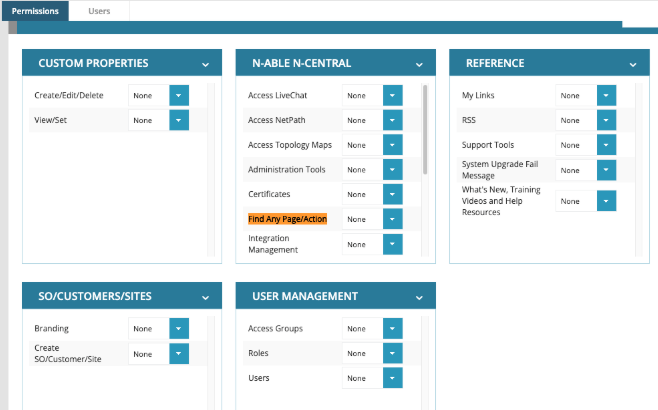The height and width of the screenshot is (410, 658).
Task: Open the Administration Tools dropdown arrow
Action: click(392, 169)
